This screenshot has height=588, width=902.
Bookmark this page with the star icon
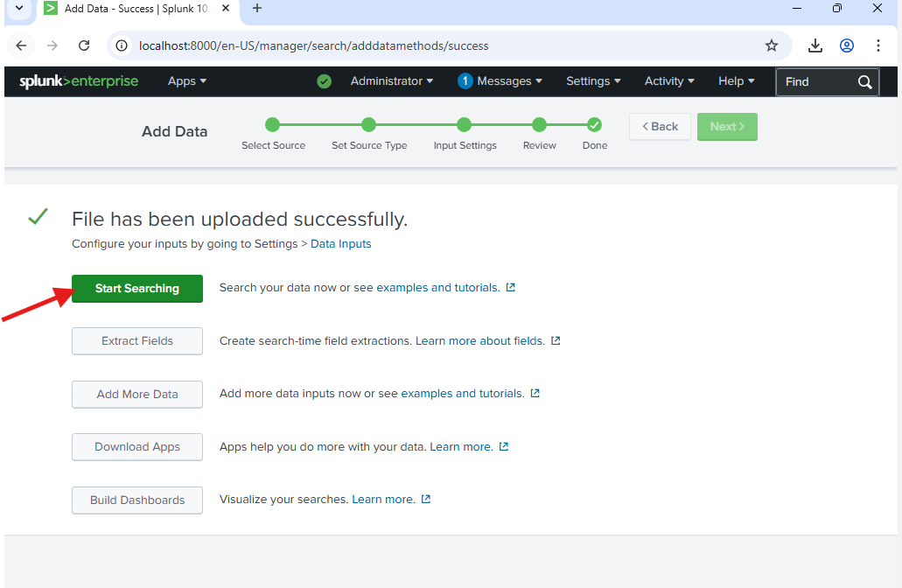[x=772, y=45]
